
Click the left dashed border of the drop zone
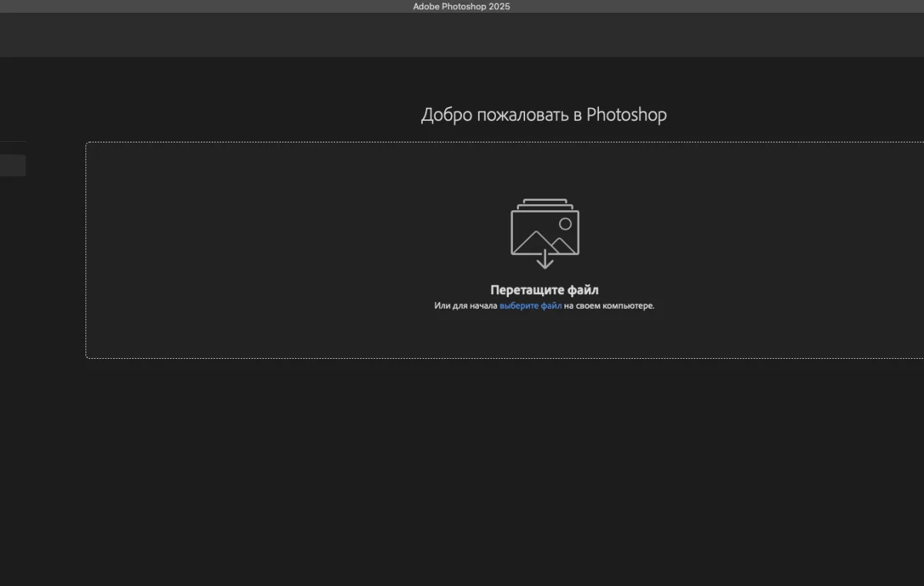click(85, 250)
